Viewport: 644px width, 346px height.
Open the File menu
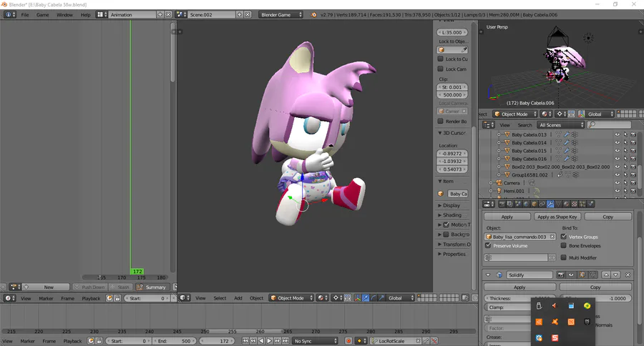coord(25,15)
